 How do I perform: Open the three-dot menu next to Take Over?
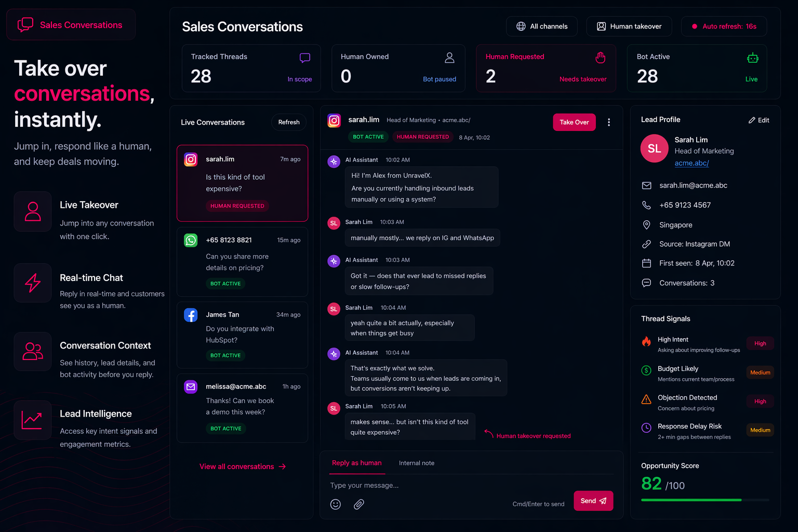tap(609, 122)
